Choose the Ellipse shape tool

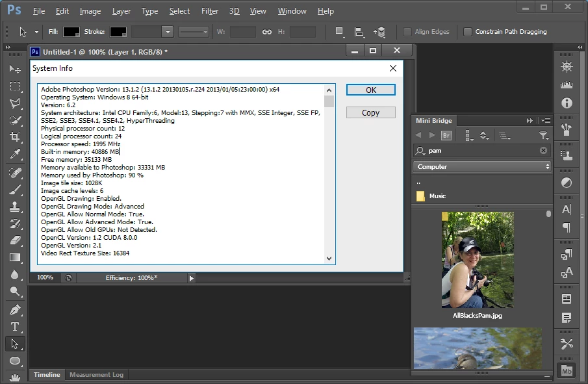(15, 361)
